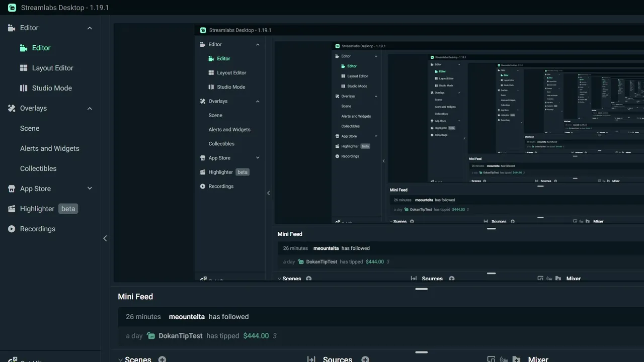Image resolution: width=644 pixels, height=362 pixels.
Task: Click the Studio Mode split-panel icon
Action: click(24, 88)
